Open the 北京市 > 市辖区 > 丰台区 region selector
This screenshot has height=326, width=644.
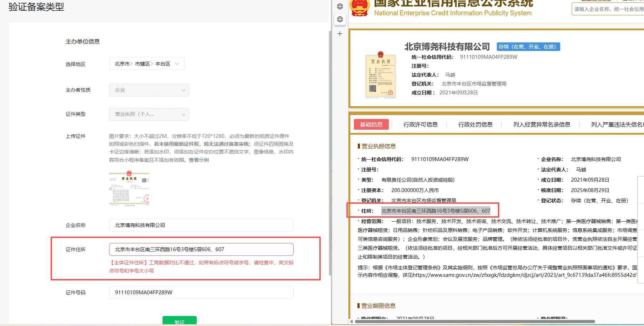click(x=147, y=64)
